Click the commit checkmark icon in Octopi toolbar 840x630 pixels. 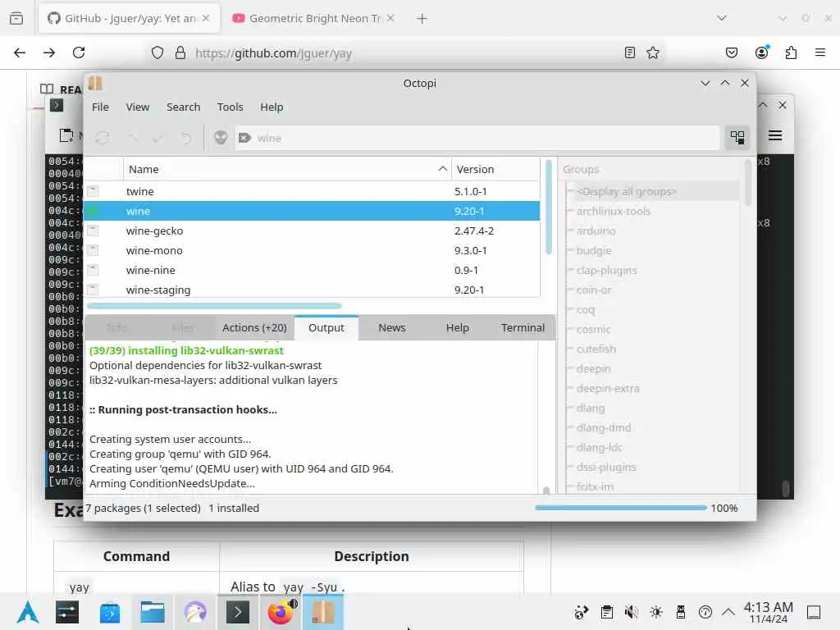pyautogui.click(x=157, y=138)
